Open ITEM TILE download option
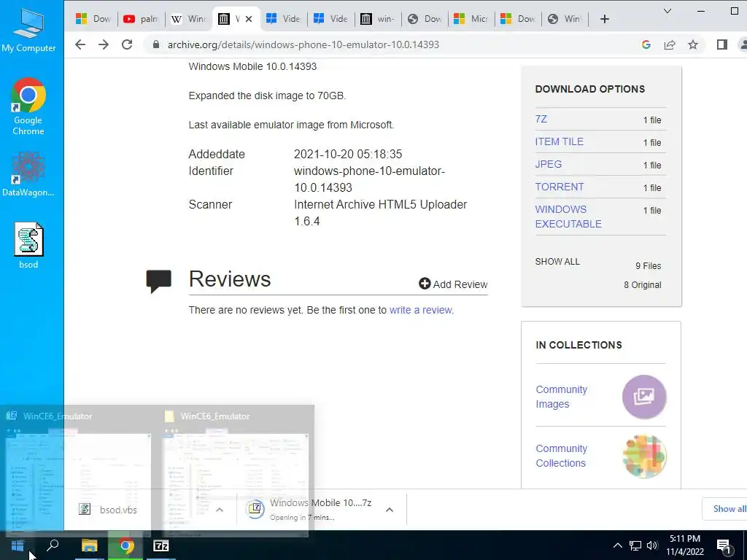Image resolution: width=747 pixels, height=560 pixels. pos(559,141)
